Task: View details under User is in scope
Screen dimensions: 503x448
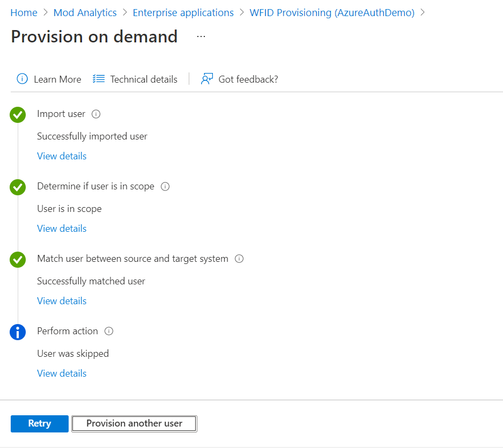Action: 62,229
